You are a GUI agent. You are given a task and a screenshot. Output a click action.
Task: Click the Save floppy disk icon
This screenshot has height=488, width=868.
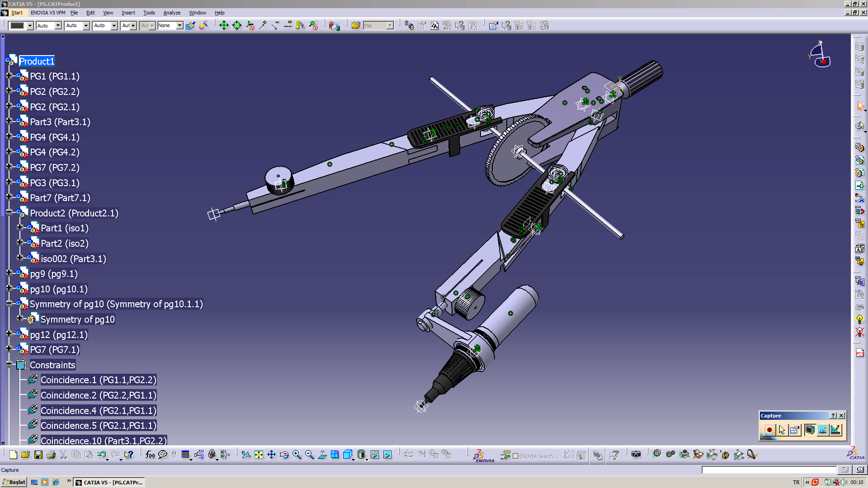coord(38,455)
